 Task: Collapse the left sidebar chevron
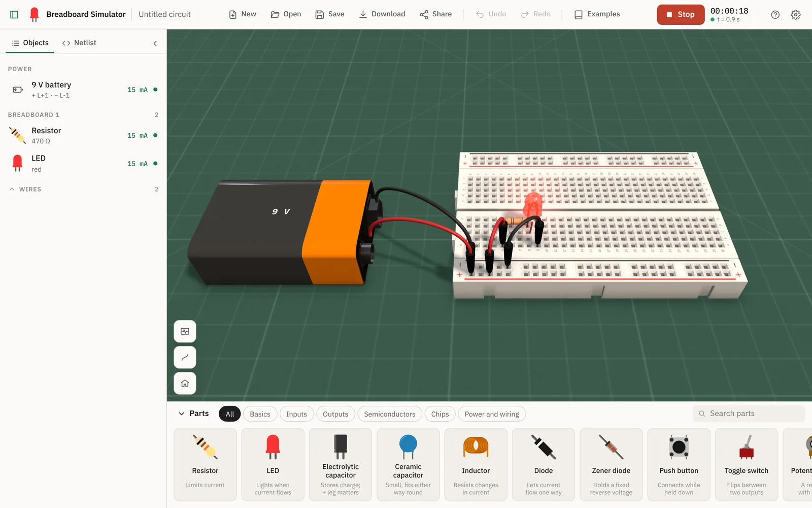click(x=155, y=43)
